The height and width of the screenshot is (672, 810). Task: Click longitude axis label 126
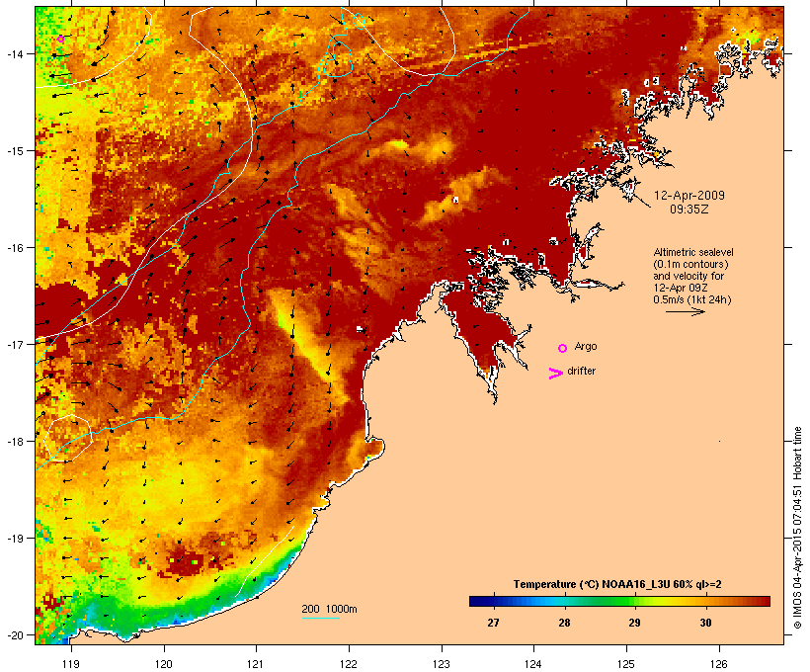point(718,664)
